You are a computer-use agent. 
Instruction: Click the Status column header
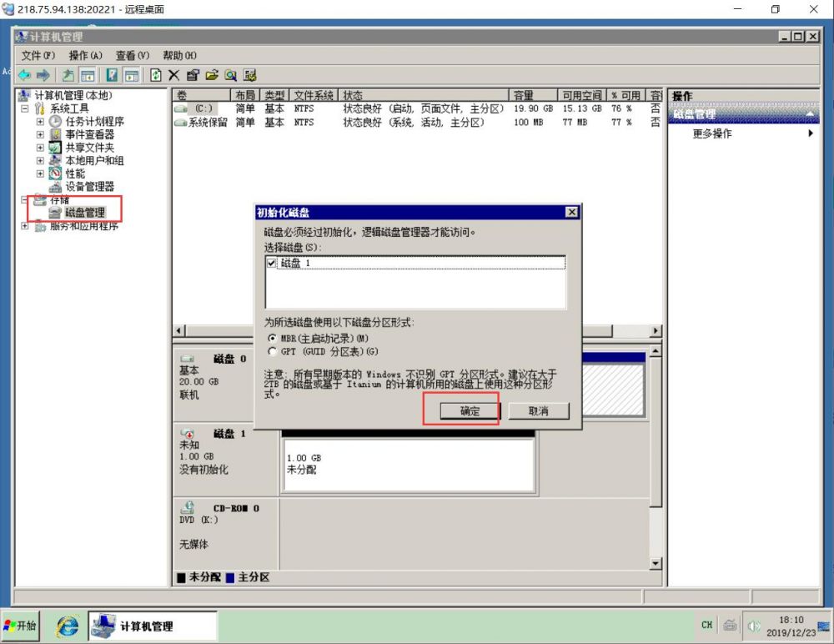click(x=424, y=95)
